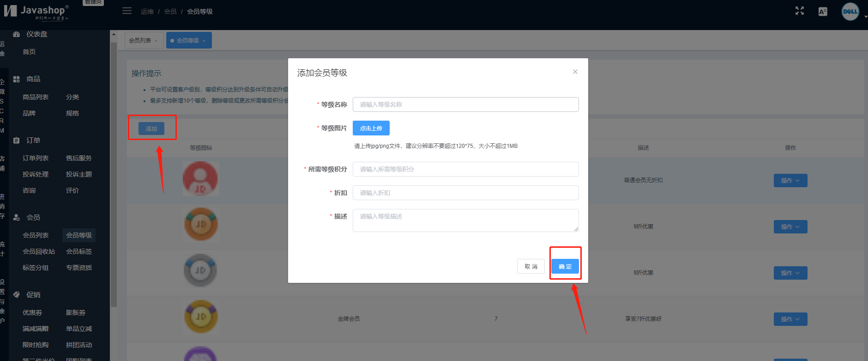Open 订单列表 in sidebar

pos(36,158)
